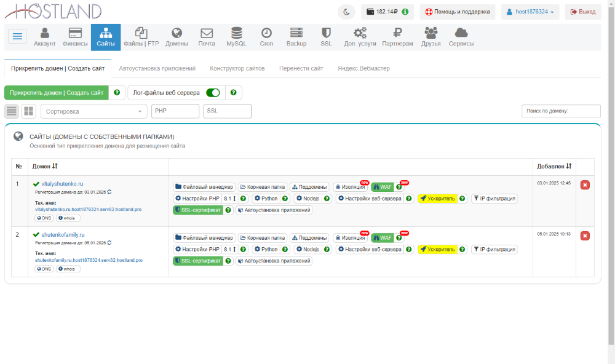Open the shutenkofamily.ru domain link
The height and width of the screenshot is (364, 615).
63,235
